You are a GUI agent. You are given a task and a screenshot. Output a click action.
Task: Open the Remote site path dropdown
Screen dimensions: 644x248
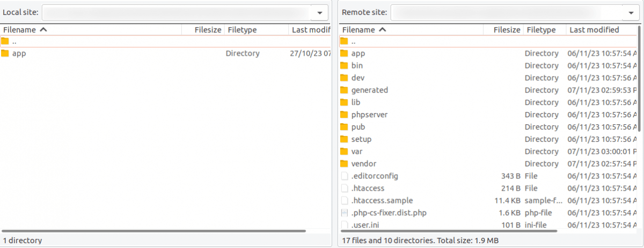tap(630, 12)
